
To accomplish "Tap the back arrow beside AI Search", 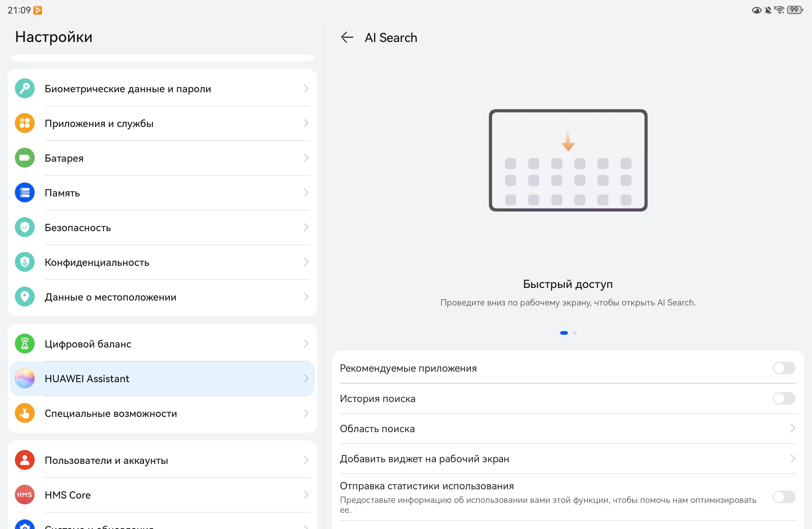I will [x=347, y=37].
